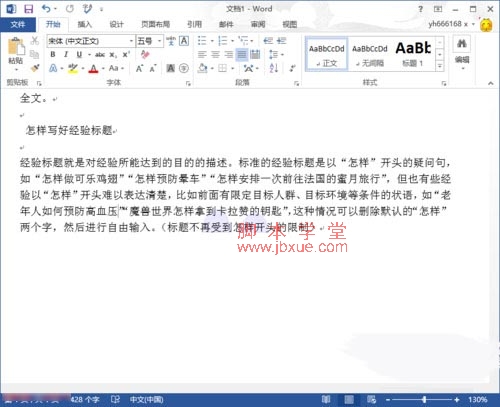Apply a character border (boxed A icon)
Image resolution: width=500 pixels, height=407 pixels.
point(184,41)
